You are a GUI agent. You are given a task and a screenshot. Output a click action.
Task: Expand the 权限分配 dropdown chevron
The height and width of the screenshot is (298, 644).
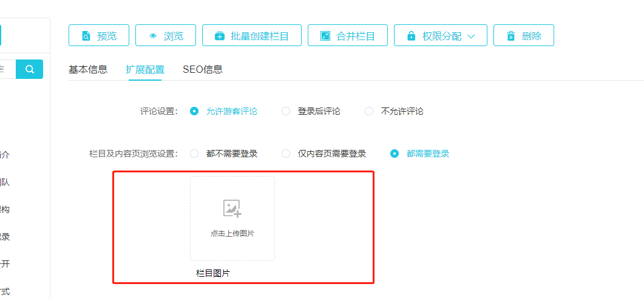click(x=471, y=36)
